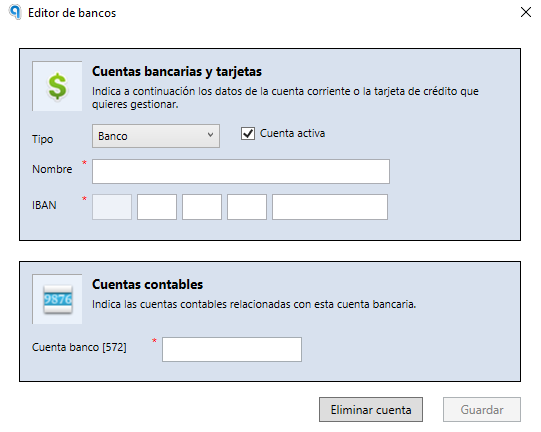Focus the Nombre text field
The height and width of the screenshot is (432, 541).
click(x=241, y=171)
